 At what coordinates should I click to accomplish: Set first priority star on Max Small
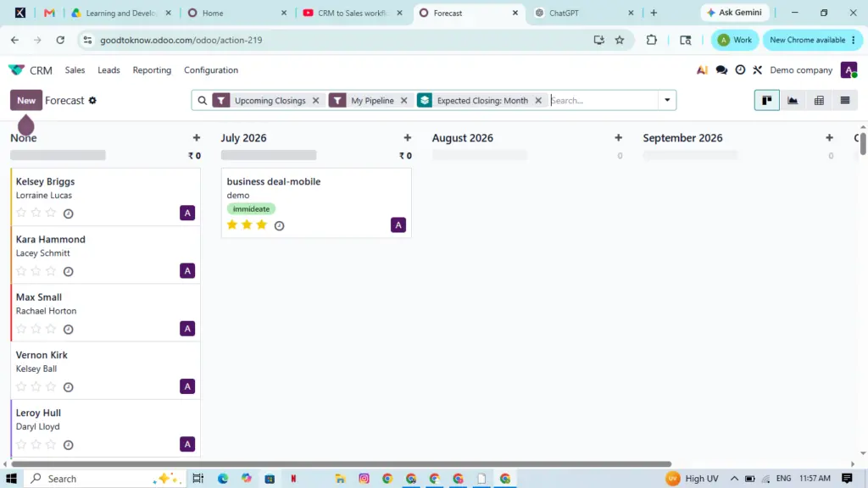pos(21,329)
